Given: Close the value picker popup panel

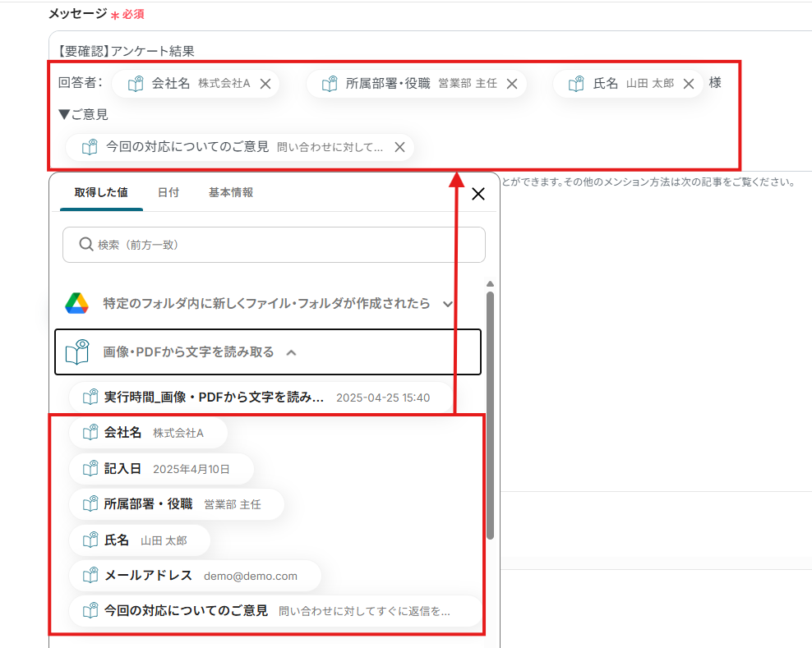Looking at the screenshot, I should pos(478,194).
